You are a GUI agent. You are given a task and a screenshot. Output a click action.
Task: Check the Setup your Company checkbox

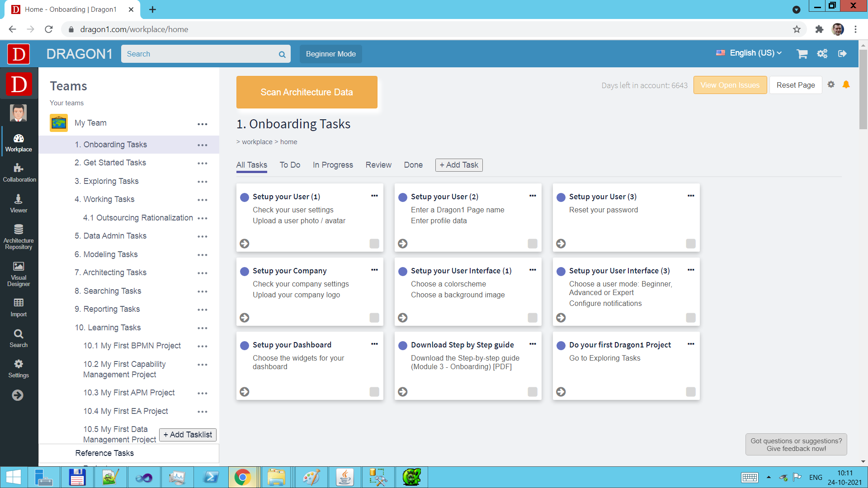point(374,318)
